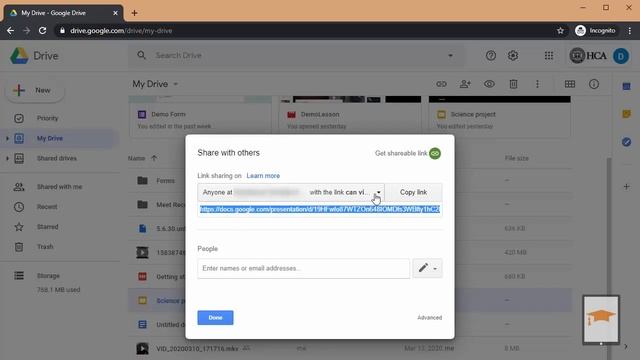
Task: Click the New button
Action: tap(34, 90)
